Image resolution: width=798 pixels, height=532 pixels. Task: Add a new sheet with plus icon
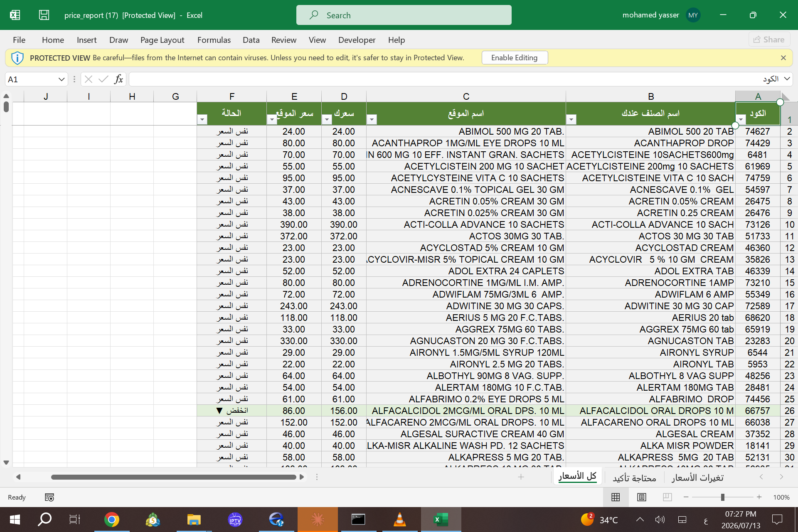[521, 477]
